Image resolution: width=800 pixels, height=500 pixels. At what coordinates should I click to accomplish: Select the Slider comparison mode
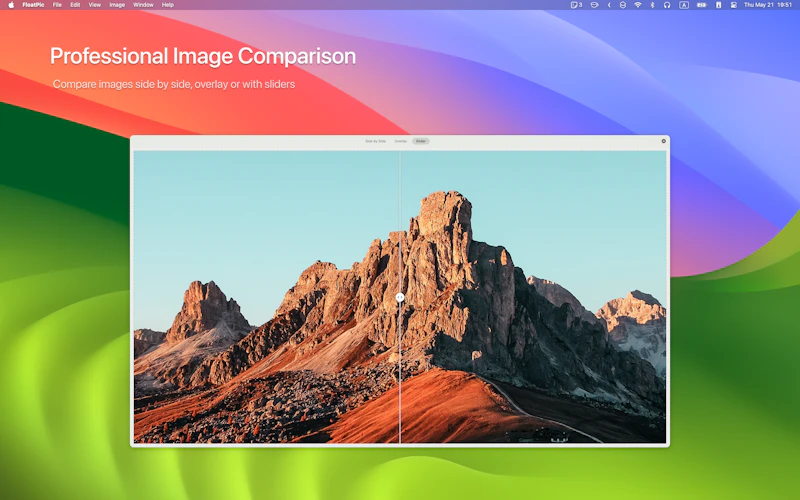(420, 141)
